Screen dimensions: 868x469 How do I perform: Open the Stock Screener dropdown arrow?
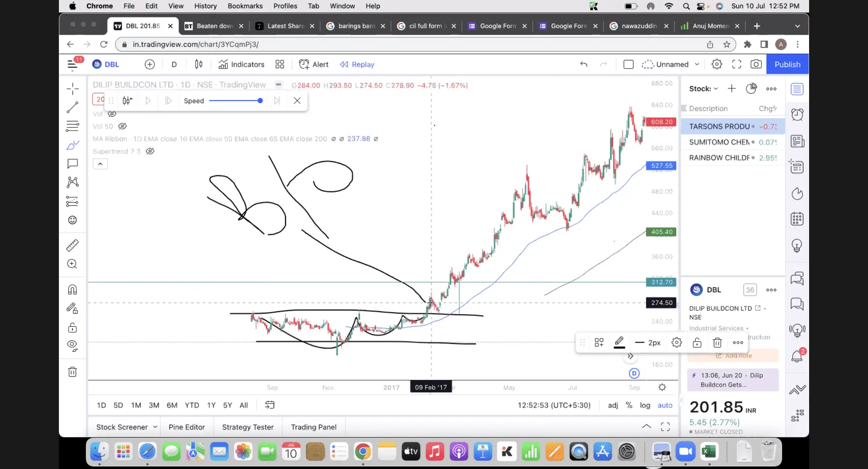pyautogui.click(x=155, y=427)
